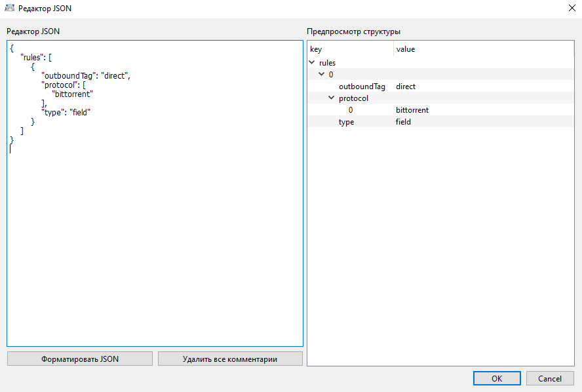
Task: Collapse the rules tree node
Action: 312,62
